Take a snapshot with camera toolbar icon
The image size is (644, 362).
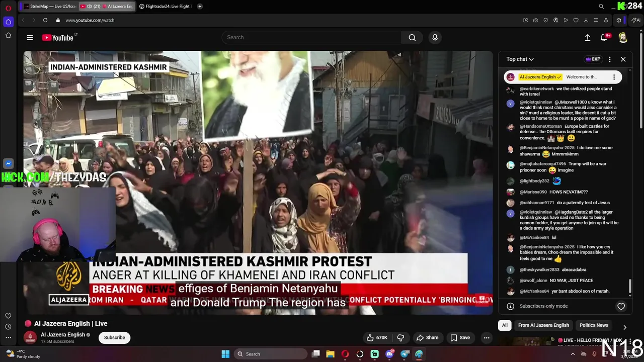(x=535, y=20)
